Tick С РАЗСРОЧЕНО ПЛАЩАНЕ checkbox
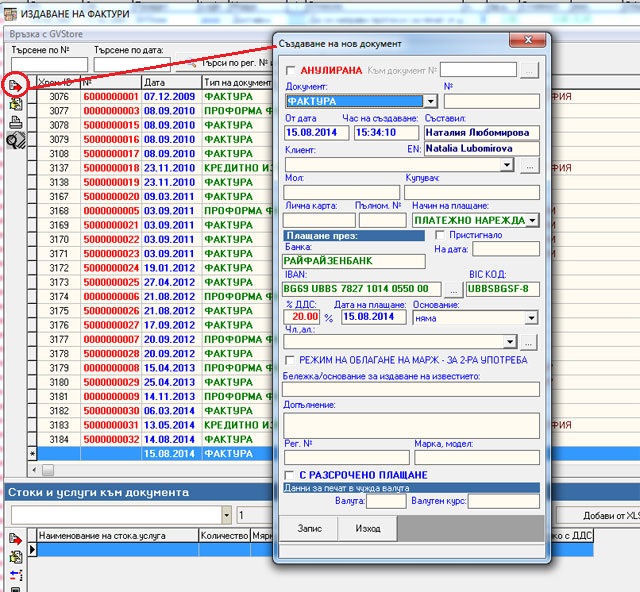This screenshot has height=592, width=640. 289,475
